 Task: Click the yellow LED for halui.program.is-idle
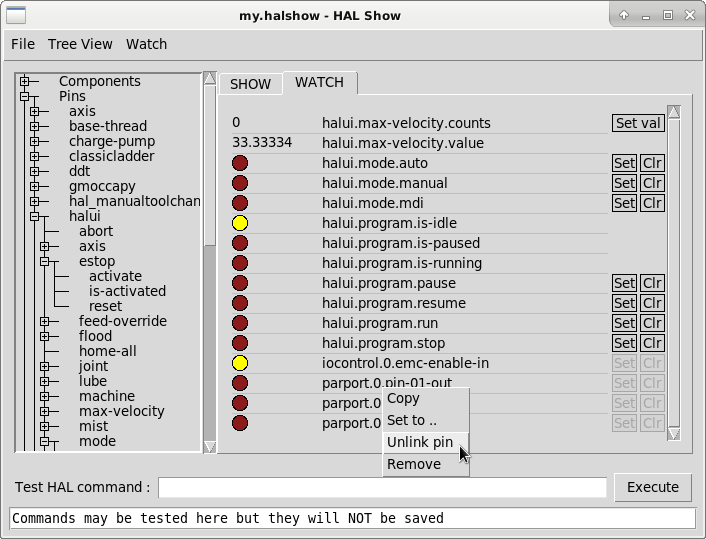240,223
